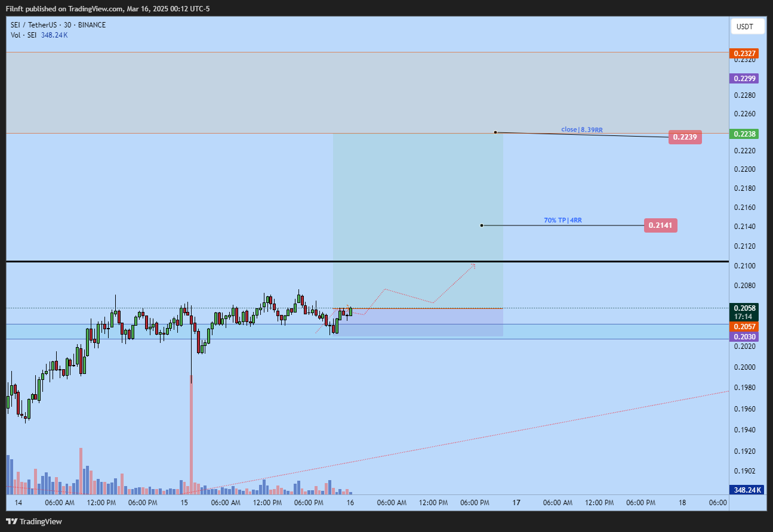Click the '70% TP | 4RR' annotation text
The width and height of the screenshot is (773, 532).
[563, 220]
